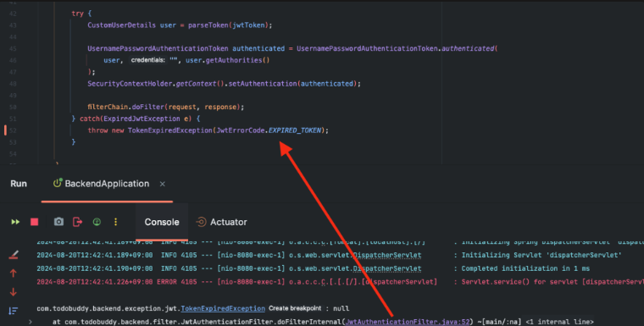Open the TokenExpiredException class link
The height and width of the screenshot is (326, 644).
[x=223, y=308]
